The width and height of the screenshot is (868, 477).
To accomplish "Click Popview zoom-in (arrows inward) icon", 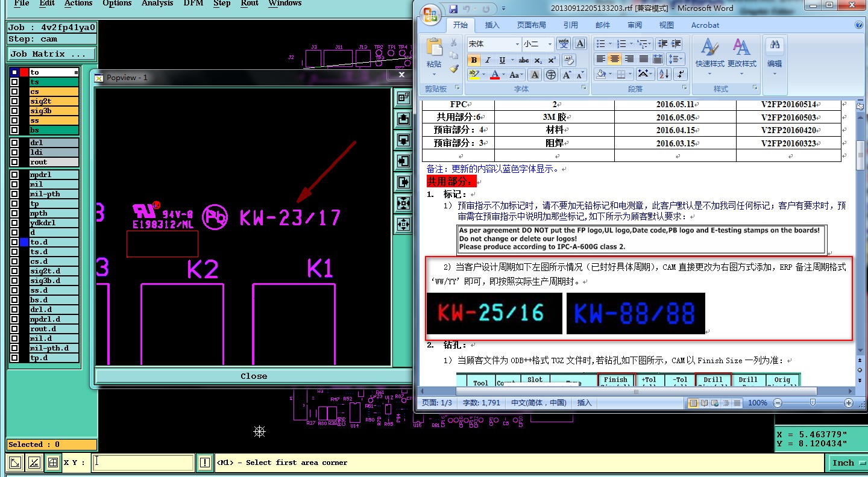I will [x=403, y=203].
